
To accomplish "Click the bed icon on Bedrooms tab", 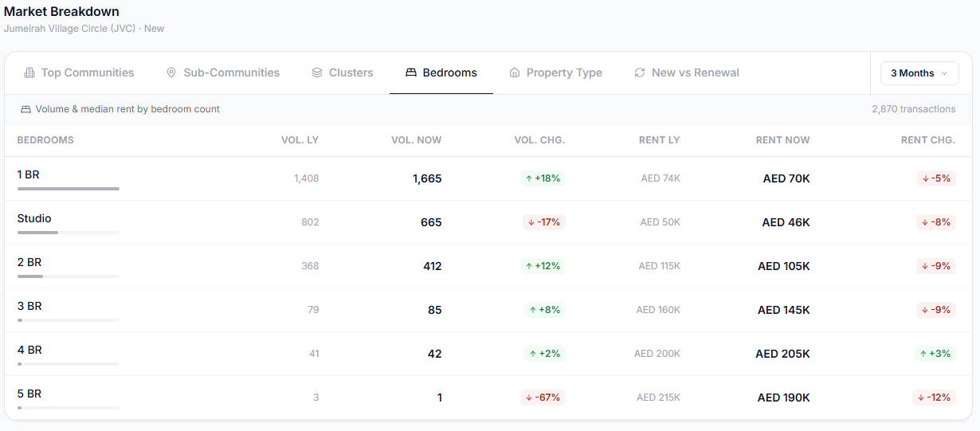I will point(411,72).
